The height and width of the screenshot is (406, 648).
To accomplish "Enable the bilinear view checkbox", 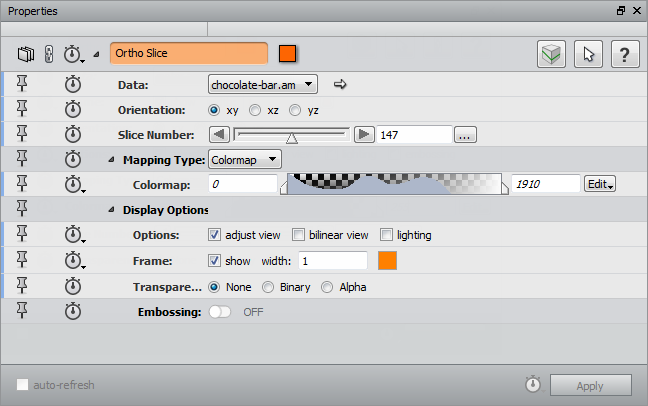I will coord(298,235).
